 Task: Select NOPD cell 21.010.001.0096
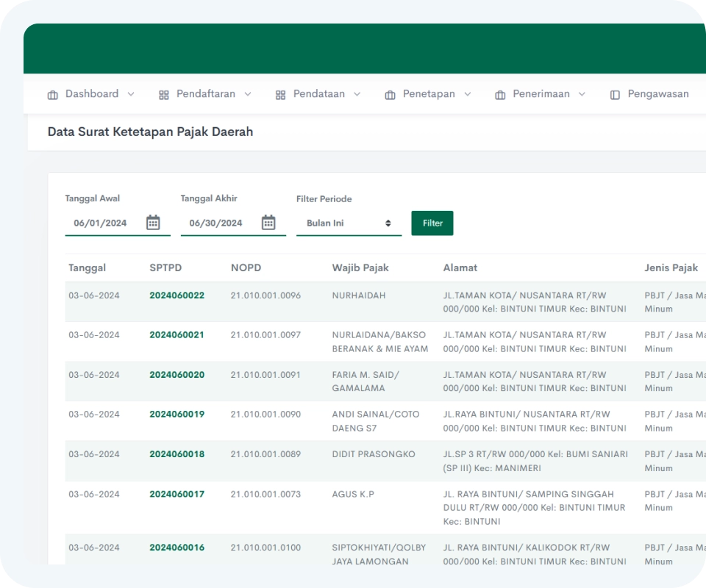click(x=265, y=295)
